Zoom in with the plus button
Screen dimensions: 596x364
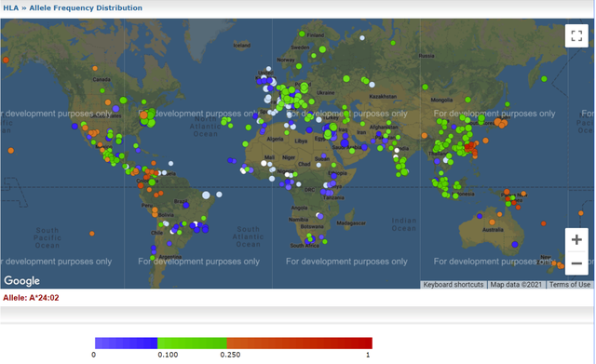(x=576, y=240)
